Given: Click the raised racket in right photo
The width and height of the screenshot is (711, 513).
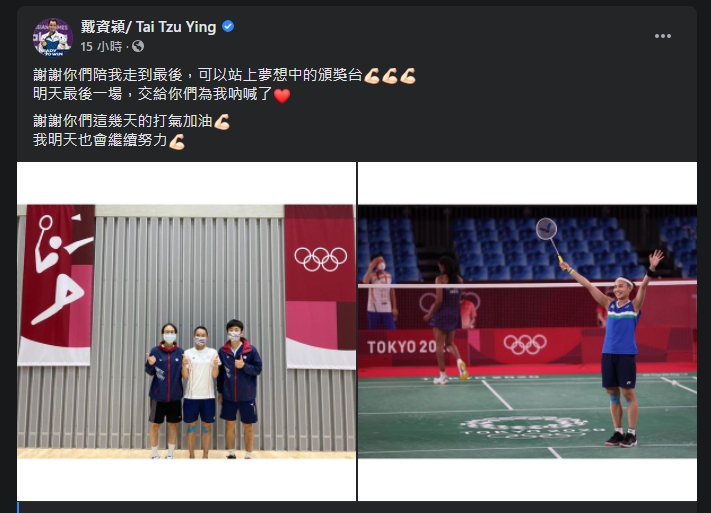Looking at the screenshot, I should (550, 240).
